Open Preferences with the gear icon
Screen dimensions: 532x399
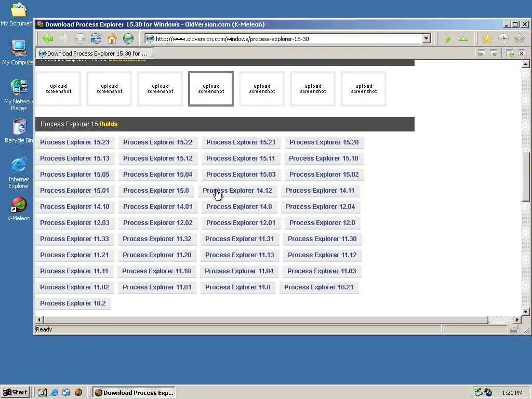(520, 39)
